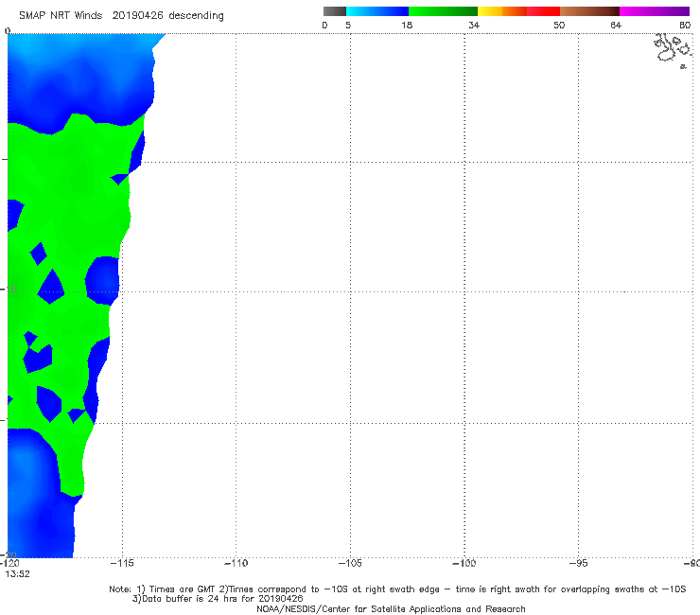Click the gray segment of the wind color scale
The width and height of the screenshot is (700, 615).
coord(334,11)
